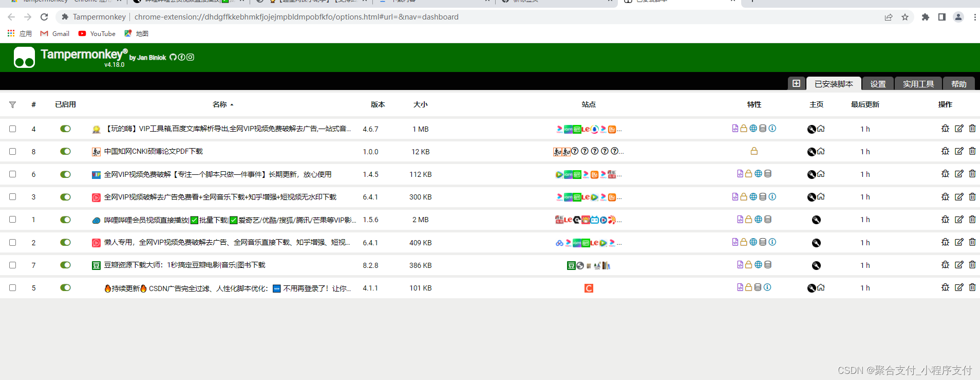Open homepage house icon for script 4

pyautogui.click(x=821, y=129)
